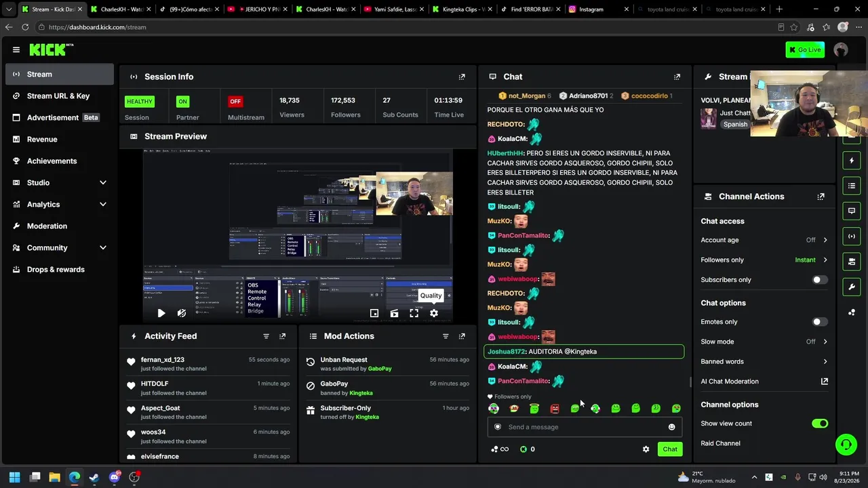Open chat settings gear
Screen dimensions: 868x488
click(646, 449)
